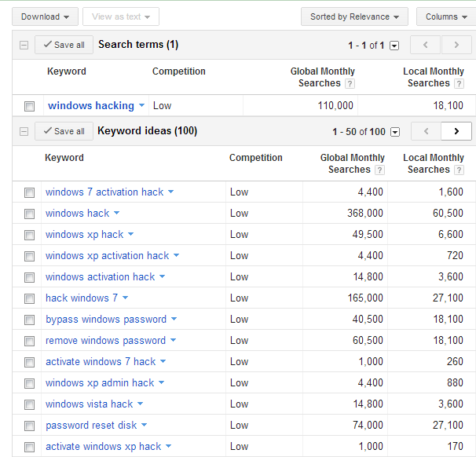
Task: Check the box for windows activation hack
Action: (x=29, y=277)
